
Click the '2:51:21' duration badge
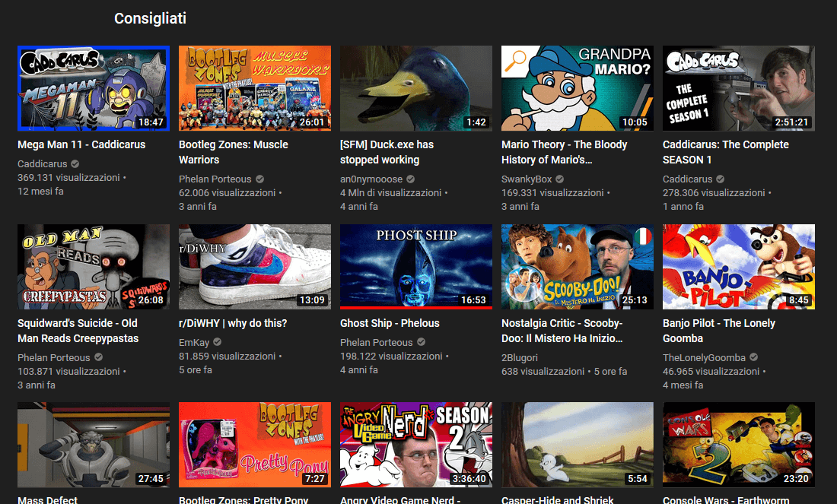[x=791, y=122]
